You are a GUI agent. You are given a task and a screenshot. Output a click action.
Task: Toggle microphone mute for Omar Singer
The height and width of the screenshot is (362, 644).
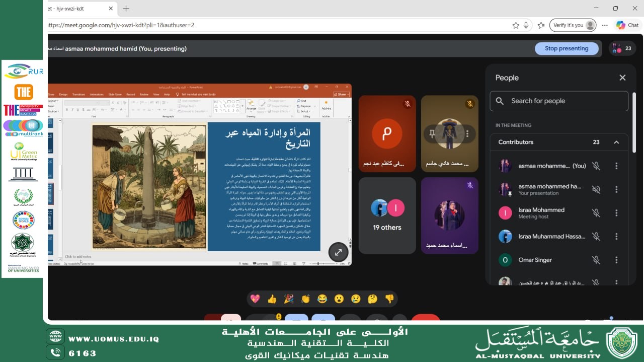tap(596, 260)
